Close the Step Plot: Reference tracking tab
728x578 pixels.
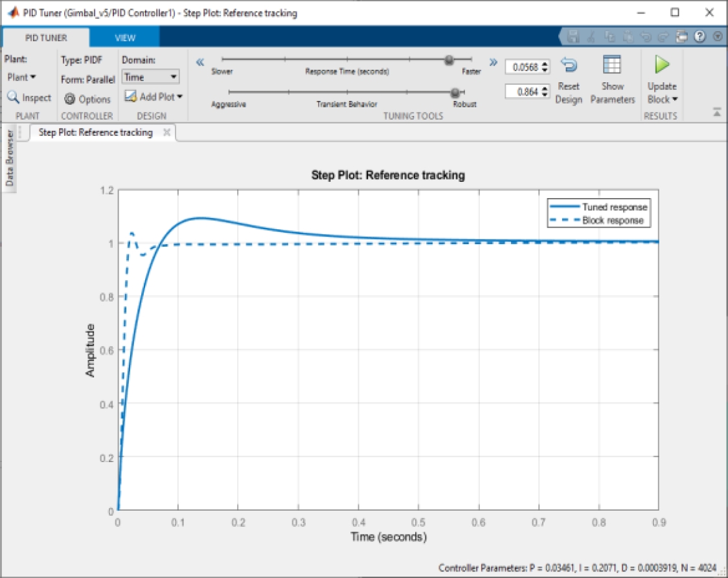tap(166, 132)
